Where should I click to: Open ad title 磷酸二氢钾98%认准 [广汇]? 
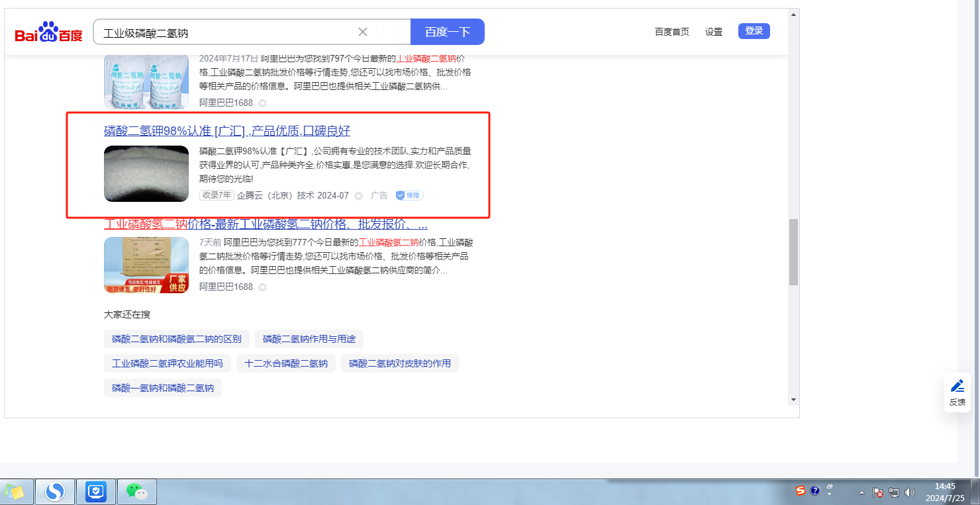(x=227, y=131)
